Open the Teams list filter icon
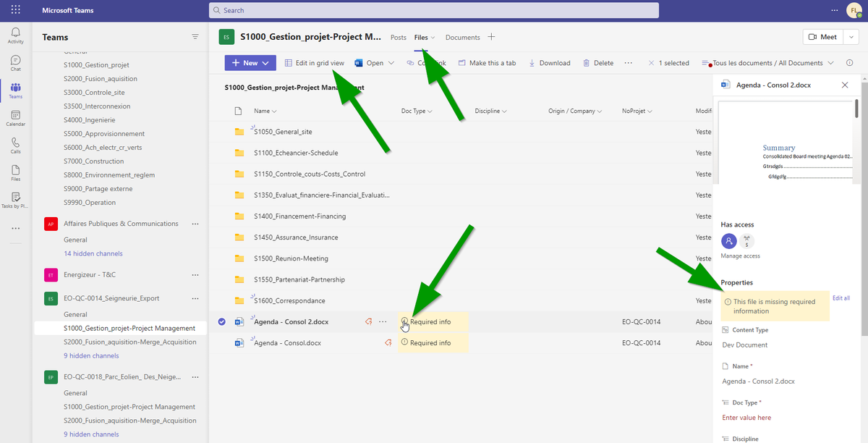The image size is (868, 443). point(195,36)
